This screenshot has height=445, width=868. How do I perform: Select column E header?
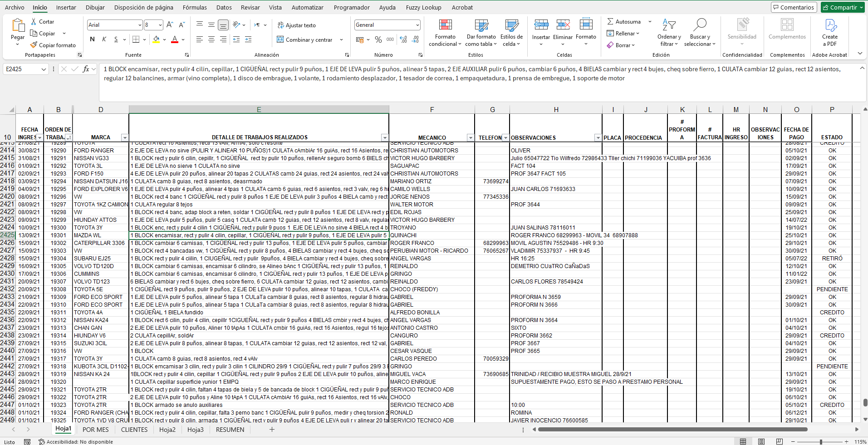click(x=259, y=109)
